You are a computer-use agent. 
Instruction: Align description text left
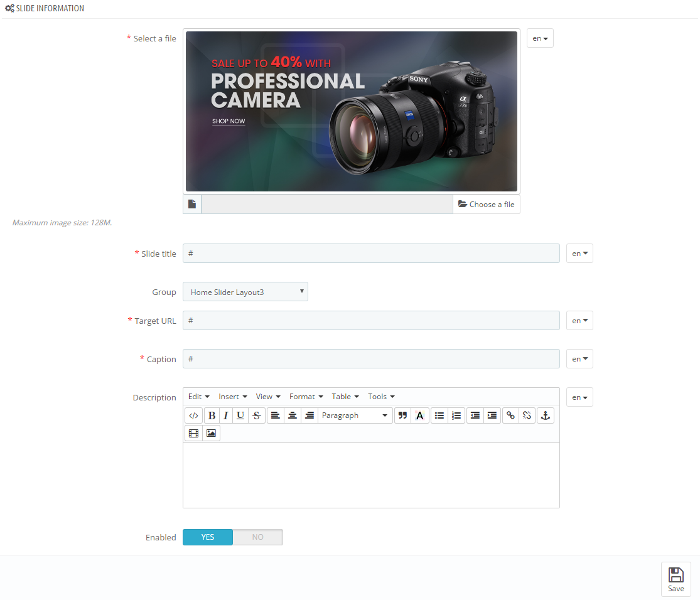click(x=276, y=415)
